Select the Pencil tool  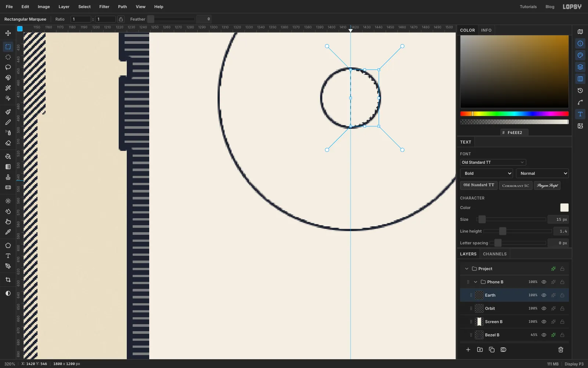8,122
